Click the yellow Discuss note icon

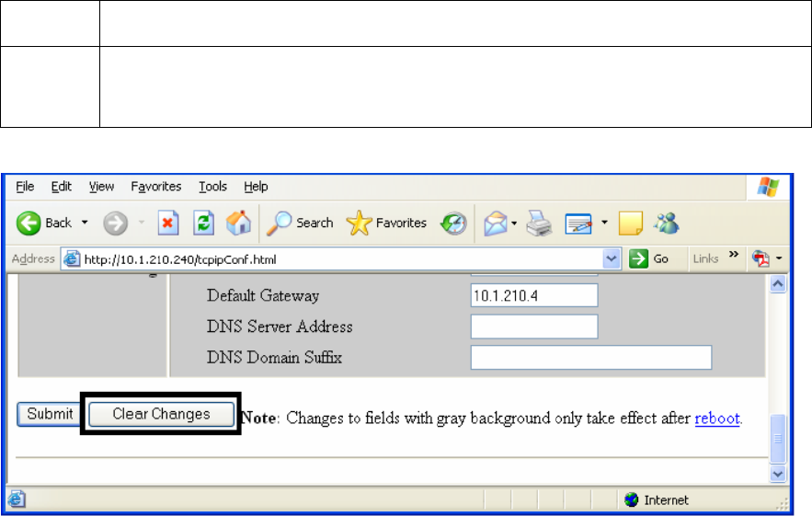[x=631, y=224]
